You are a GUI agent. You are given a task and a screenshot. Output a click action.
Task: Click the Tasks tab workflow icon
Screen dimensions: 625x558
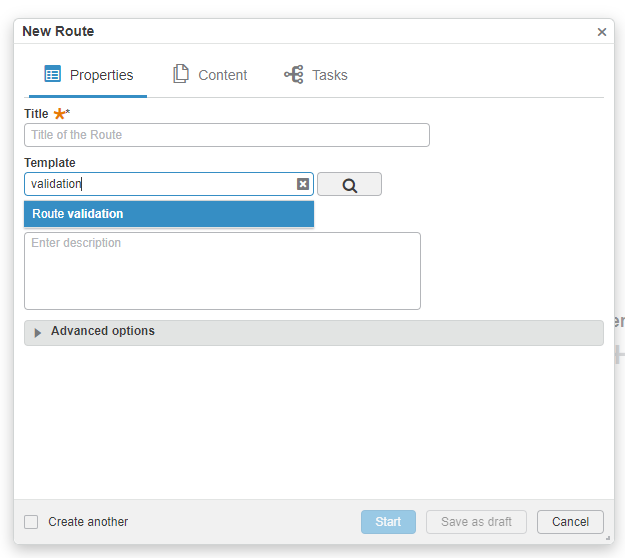[294, 75]
